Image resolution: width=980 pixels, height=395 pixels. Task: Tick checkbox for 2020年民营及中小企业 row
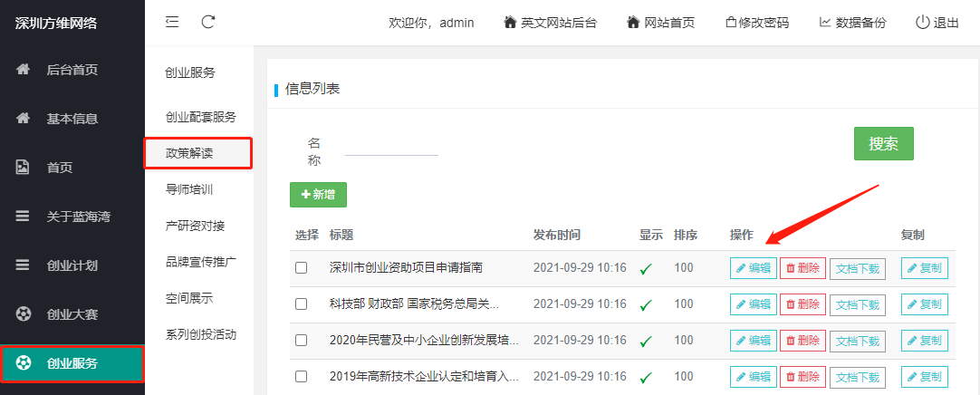tap(302, 341)
